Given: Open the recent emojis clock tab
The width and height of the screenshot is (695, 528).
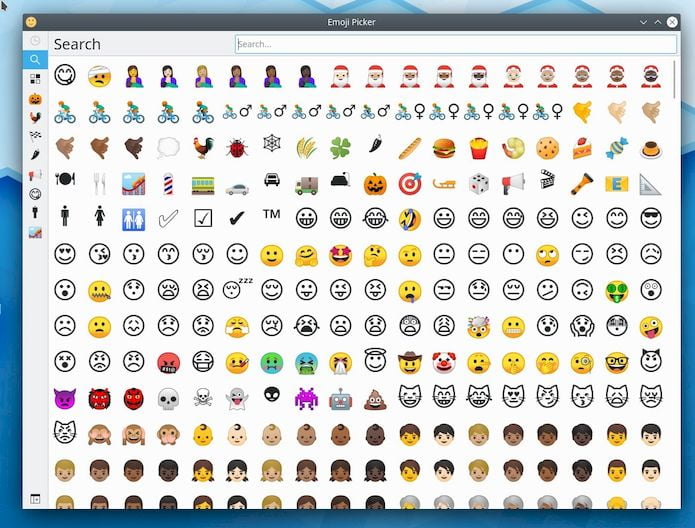Looking at the screenshot, I should 35,41.
